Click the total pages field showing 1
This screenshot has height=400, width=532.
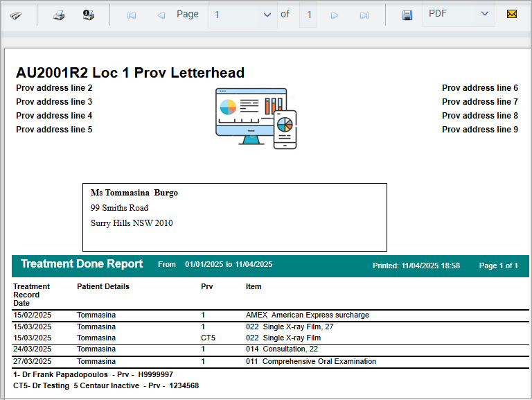click(308, 15)
